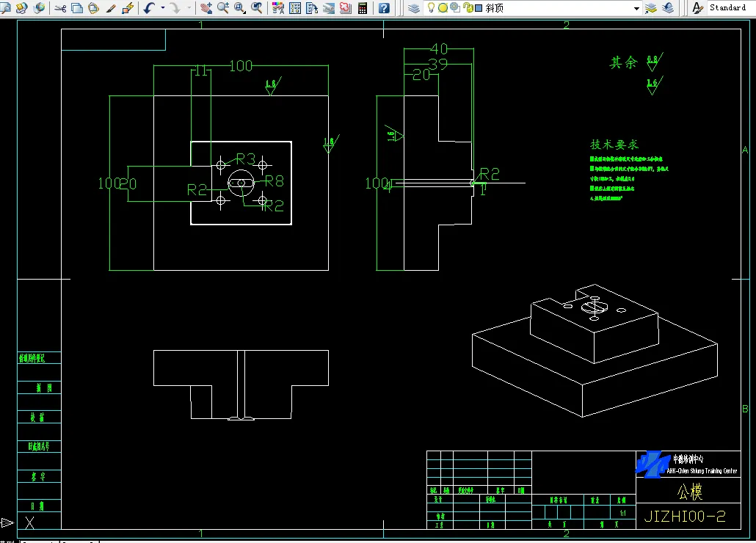Open the Tool Palettes window icon
This screenshot has height=543, width=756.
coord(312,8)
